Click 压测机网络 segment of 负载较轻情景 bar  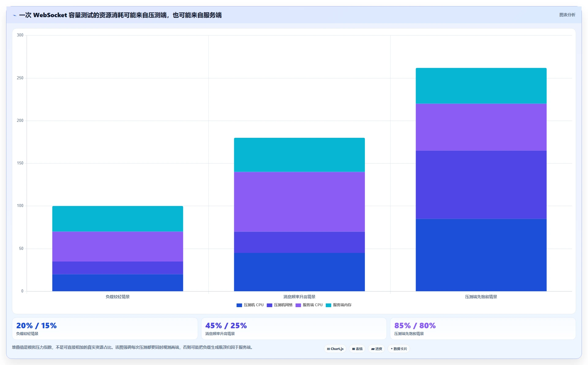(x=118, y=268)
